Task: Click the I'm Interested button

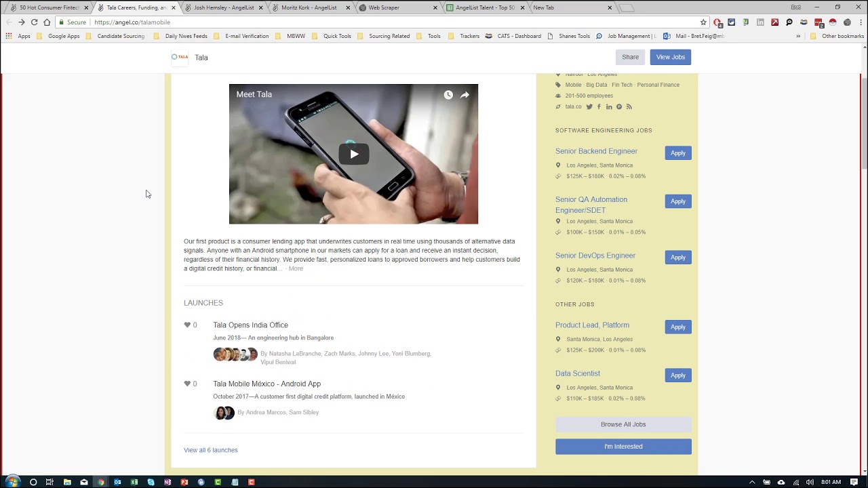Action: tap(623, 447)
